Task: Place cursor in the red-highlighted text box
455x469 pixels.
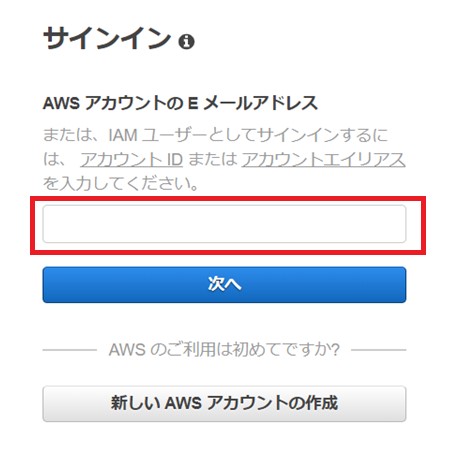Action: point(224,224)
